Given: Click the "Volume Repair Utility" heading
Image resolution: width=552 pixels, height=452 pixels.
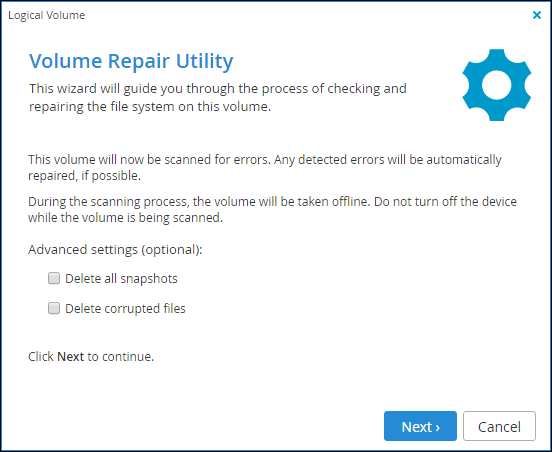Looking at the screenshot, I should click(x=131, y=61).
